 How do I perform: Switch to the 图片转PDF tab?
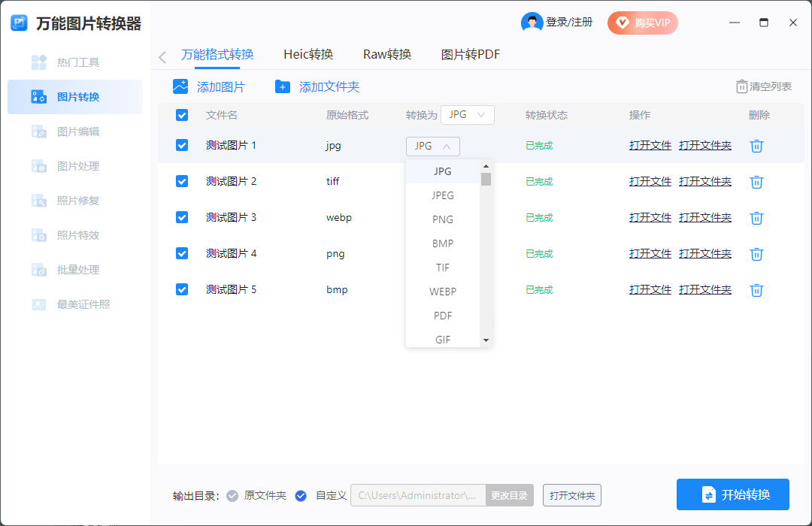pyautogui.click(x=470, y=54)
